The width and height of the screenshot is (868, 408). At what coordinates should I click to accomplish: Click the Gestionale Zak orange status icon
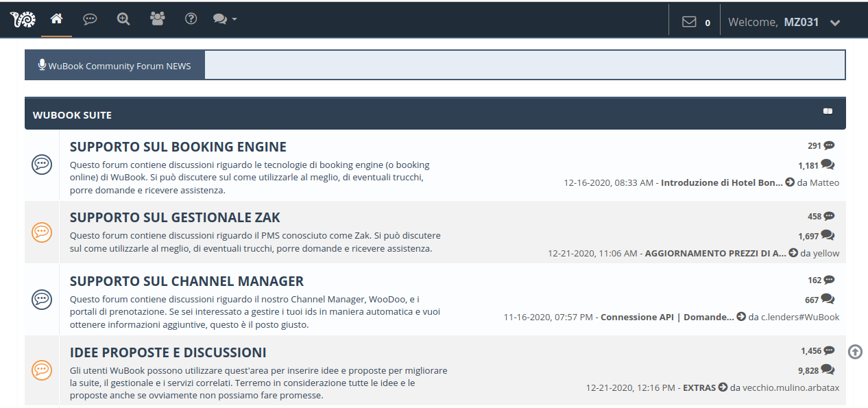pyautogui.click(x=42, y=232)
